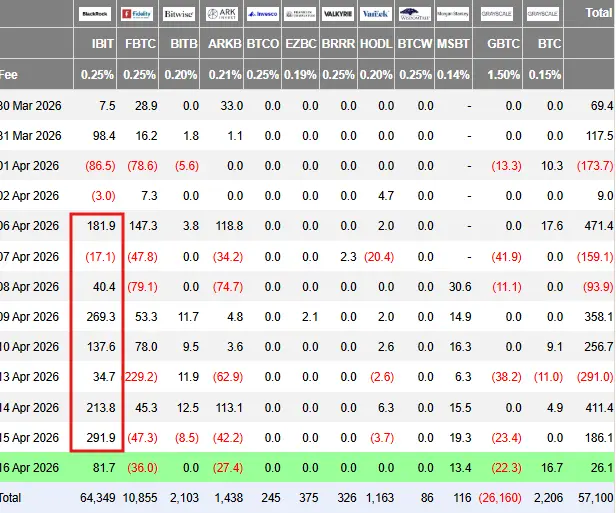Image resolution: width=616 pixels, height=513 pixels.
Task: Select the BRRR ticker header
Action: pos(338,44)
